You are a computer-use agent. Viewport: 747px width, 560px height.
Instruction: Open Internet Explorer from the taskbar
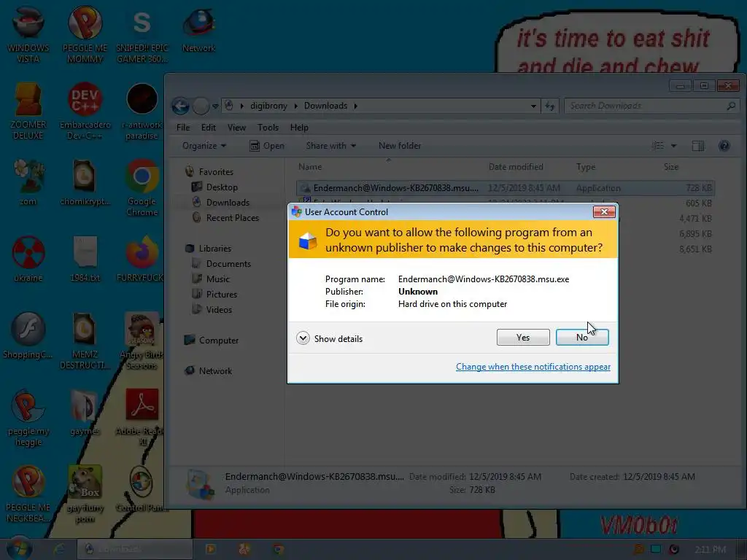coord(59,549)
